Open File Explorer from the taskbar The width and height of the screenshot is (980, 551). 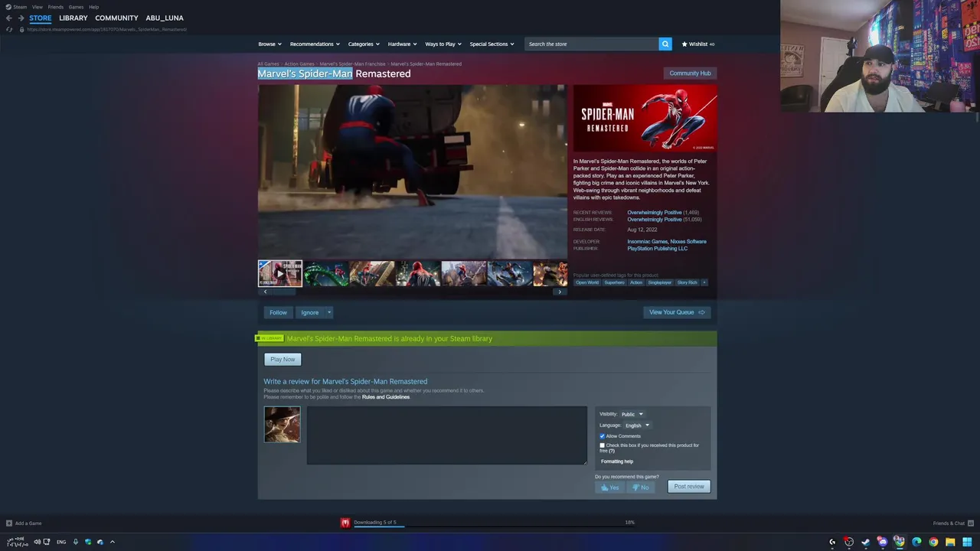(950, 542)
